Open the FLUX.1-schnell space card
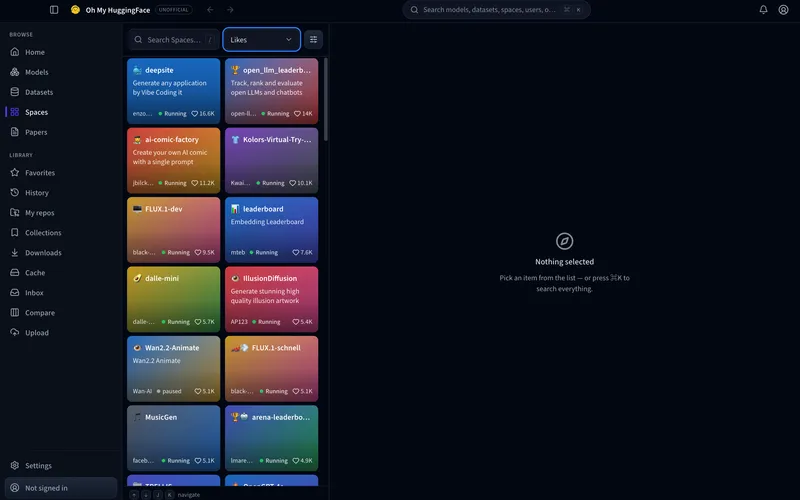This screenshot has height=500, width=800. click(x=271, y=368)
